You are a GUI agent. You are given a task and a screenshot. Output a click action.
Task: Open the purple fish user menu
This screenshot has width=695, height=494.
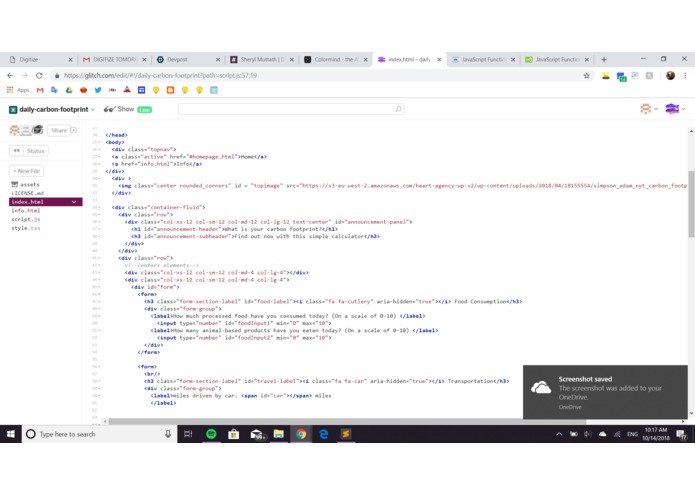675,109
